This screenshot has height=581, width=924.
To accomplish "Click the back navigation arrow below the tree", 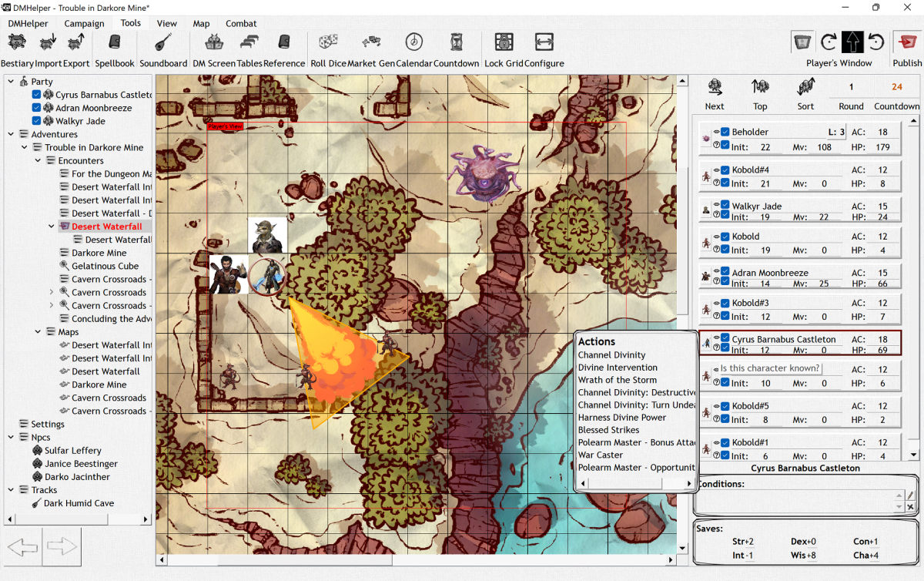I will (22, 547).
